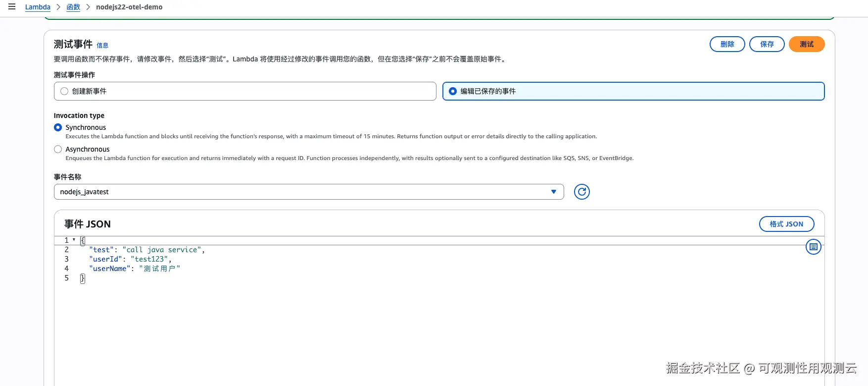
Task: Click the 格式 JSON button
Action: tap(787, 224)
